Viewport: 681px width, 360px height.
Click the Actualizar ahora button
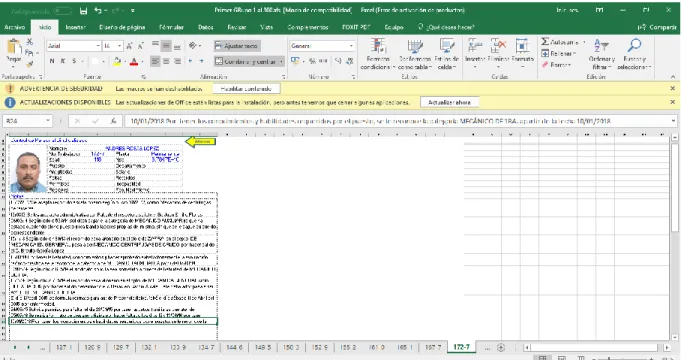pyautogui.click(x=450, y=102)
